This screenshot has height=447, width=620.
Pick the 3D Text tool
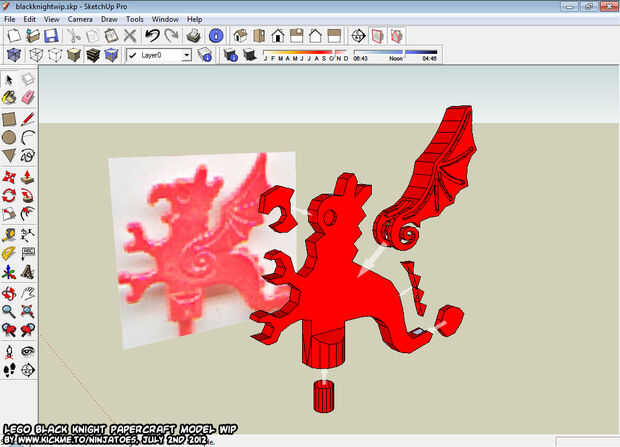point(28,272)
